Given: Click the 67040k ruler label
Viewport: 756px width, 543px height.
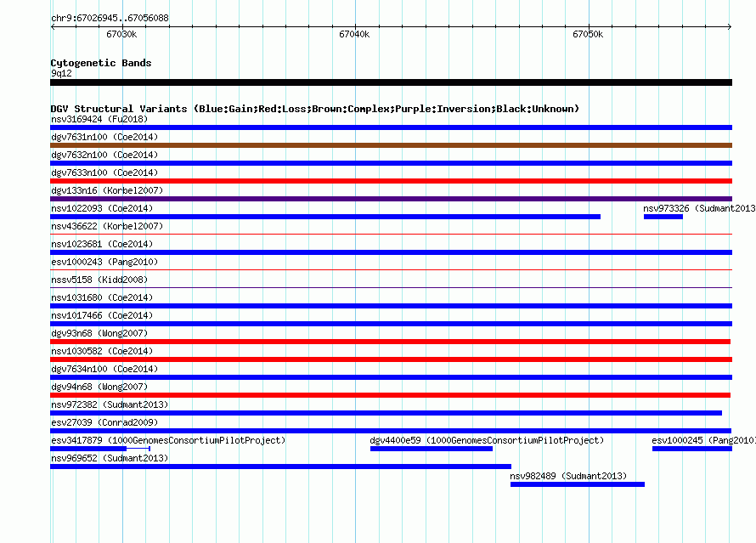Looking at the screenshot, I should point(354,34).
